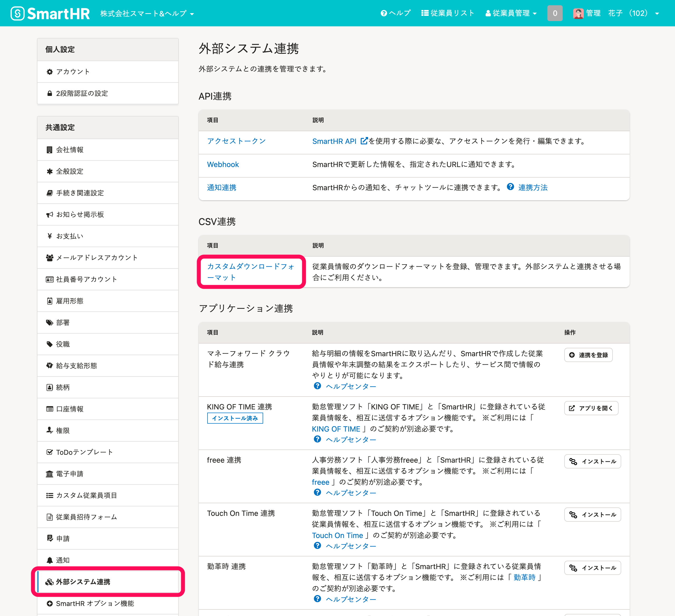Click the 連携を登録 button
Viewport: 675px width, 616px height.
coord(588,355)
